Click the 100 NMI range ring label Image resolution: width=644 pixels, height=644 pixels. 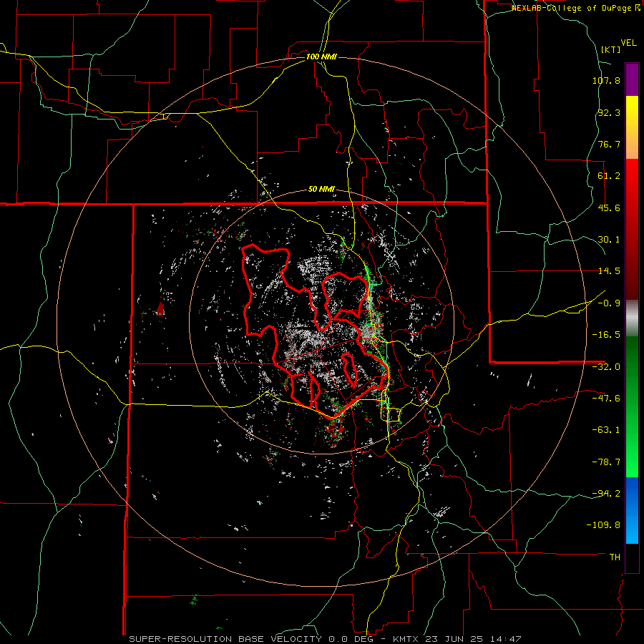coord(321,57)
